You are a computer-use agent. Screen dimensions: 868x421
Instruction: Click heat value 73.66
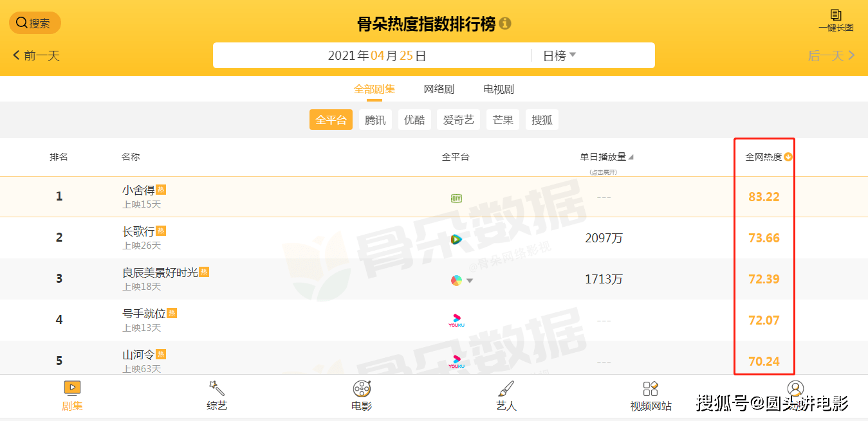click(x=764, y=238)
